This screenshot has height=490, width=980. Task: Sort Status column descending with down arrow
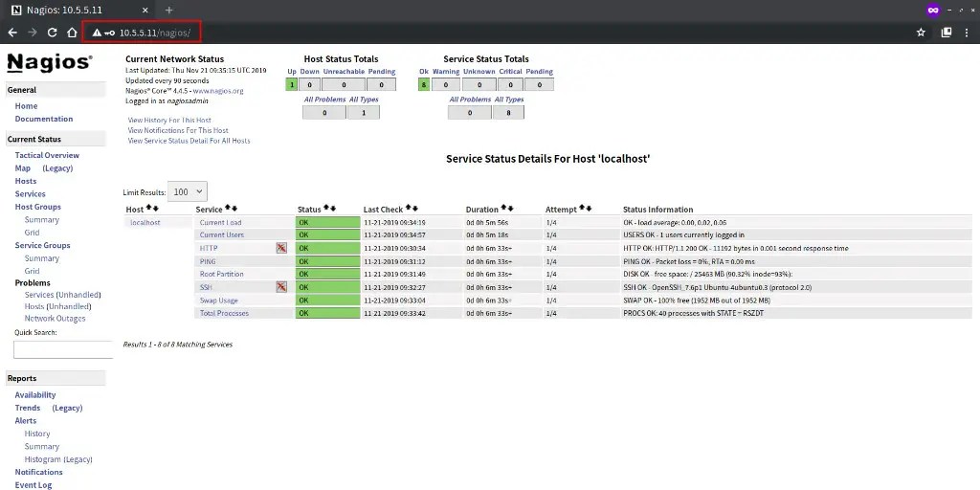[332, 208]
